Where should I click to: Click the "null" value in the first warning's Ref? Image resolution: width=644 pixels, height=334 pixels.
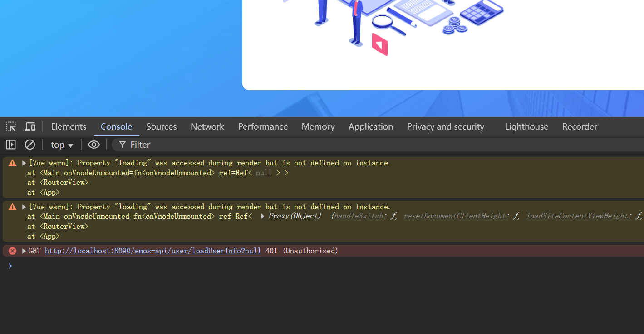pos(264,173)
